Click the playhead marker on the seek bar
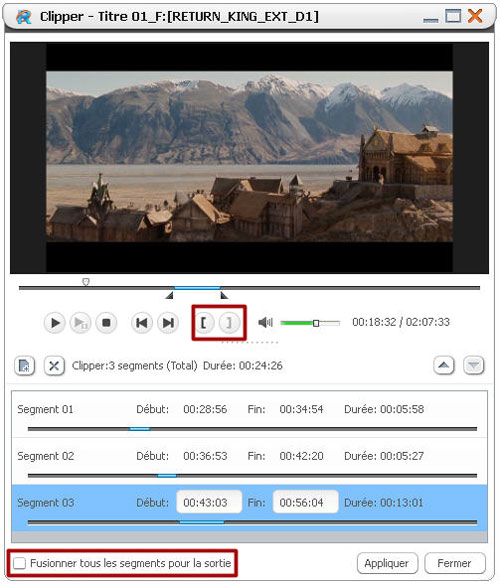The width and height of the screenshot is (500, 584). (86, 282)
